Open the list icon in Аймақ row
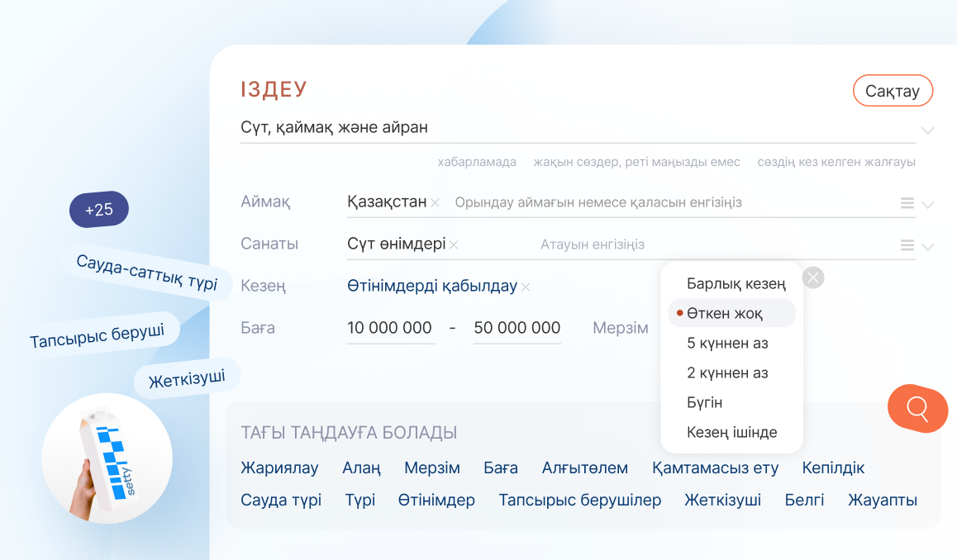Screen dimensions: 957x560 point(907,203)
